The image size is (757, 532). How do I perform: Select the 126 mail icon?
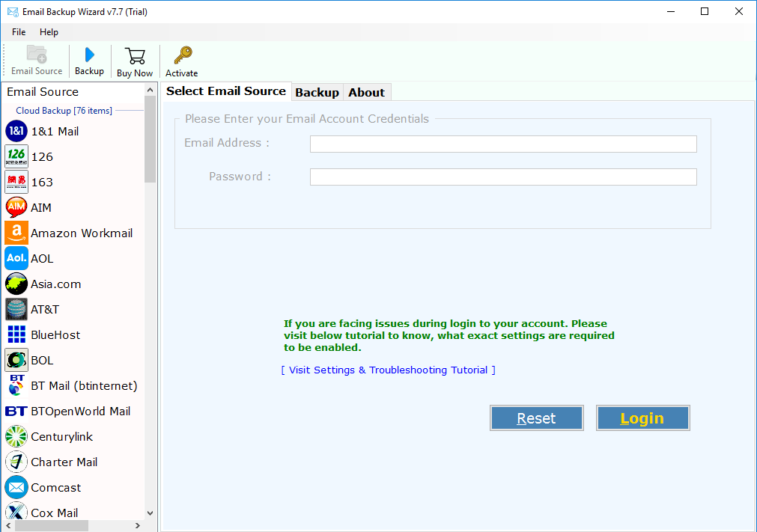click(16, 156)
